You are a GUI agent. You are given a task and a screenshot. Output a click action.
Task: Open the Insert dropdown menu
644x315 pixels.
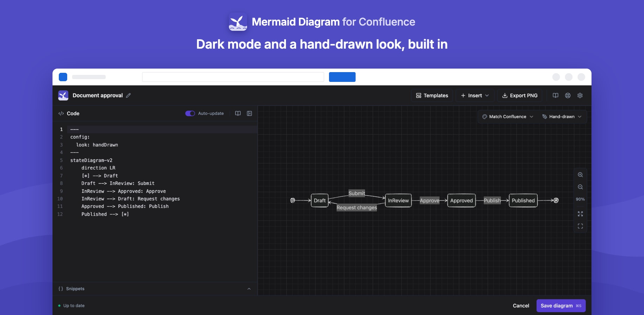(x=475, y=96)
